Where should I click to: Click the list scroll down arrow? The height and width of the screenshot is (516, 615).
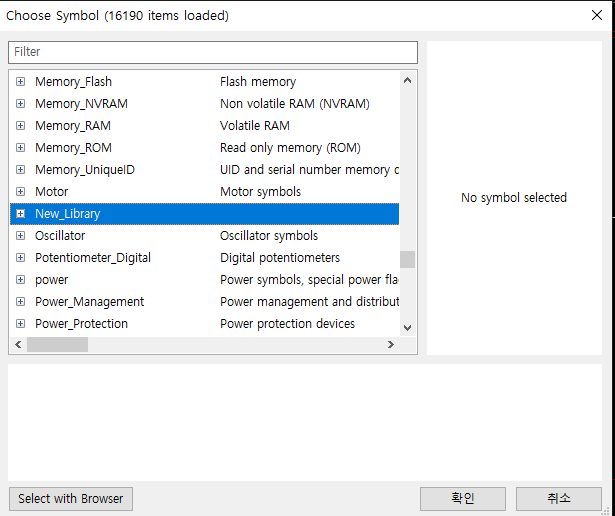(x=408, y=327)
